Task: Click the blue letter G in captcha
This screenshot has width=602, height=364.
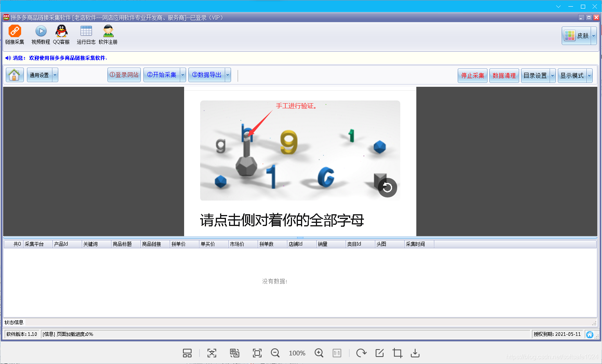Action: pos(326,177)
